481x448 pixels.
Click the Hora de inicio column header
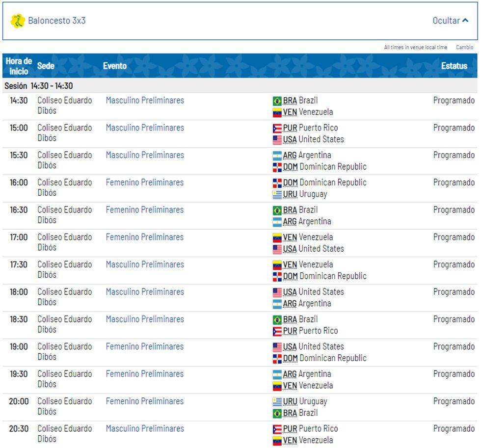pyautogui.click(x=19, y=66)
